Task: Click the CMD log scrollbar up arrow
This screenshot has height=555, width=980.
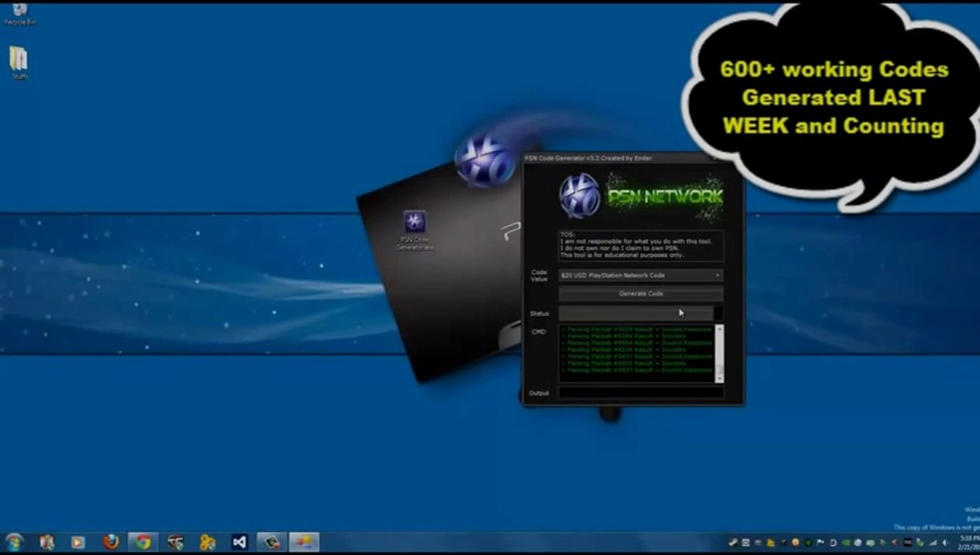Action: coord(720,329)
